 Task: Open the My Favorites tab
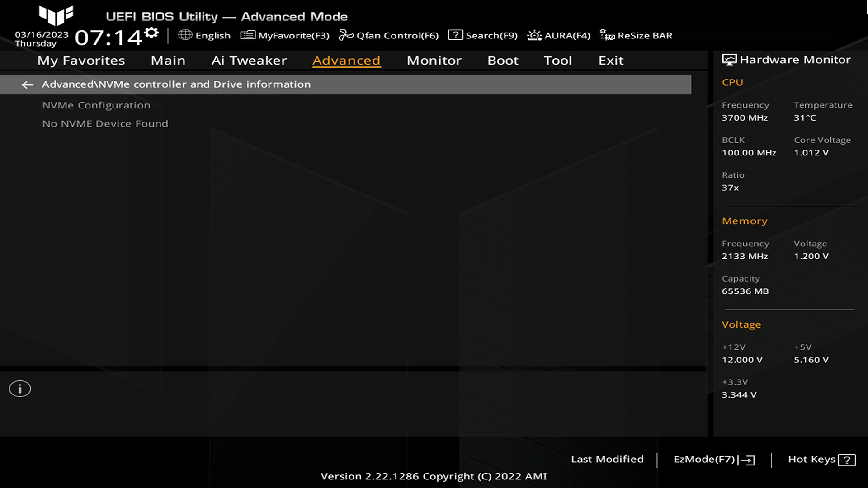click(x=81, y=61)
